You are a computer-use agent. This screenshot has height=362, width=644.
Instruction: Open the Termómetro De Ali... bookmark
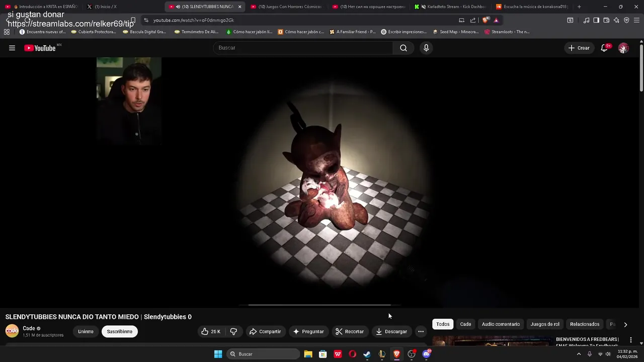click(x=197, y=32)
